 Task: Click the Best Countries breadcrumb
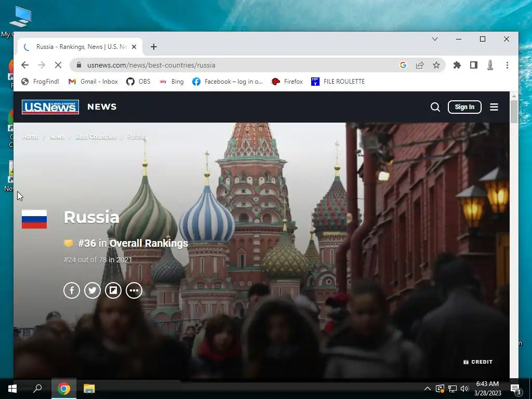[x=96, y=137]
